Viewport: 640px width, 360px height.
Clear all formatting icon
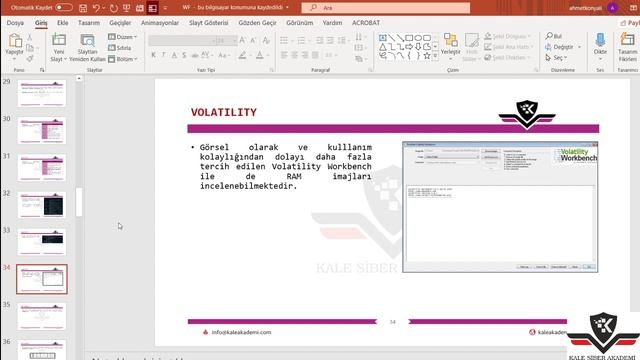tap(266, 40)
